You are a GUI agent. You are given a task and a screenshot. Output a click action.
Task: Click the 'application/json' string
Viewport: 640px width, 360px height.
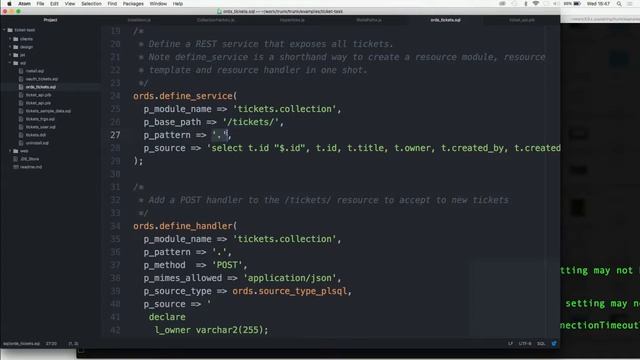pyautogui.click(x=289, y=278)
